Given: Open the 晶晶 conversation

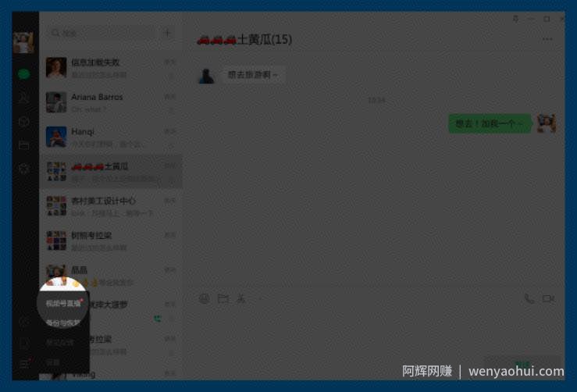Looking at the screenshot, I should pos(111,276).
